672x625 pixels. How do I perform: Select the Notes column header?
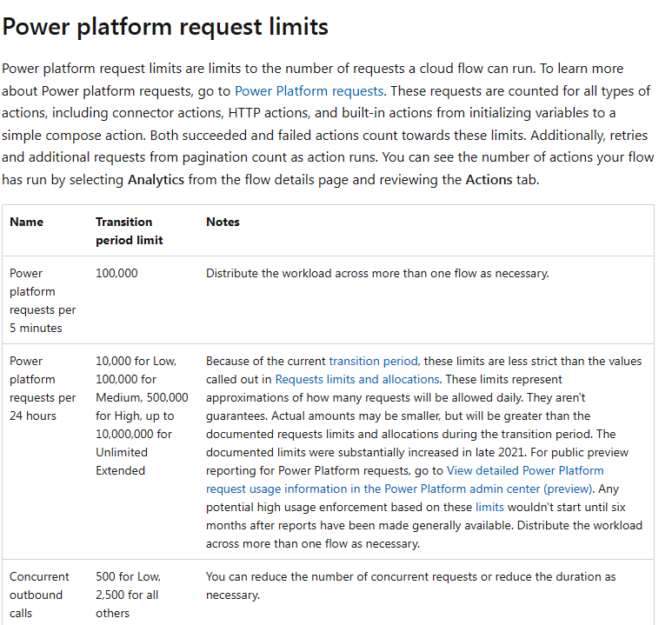click(x=223, y=222)
